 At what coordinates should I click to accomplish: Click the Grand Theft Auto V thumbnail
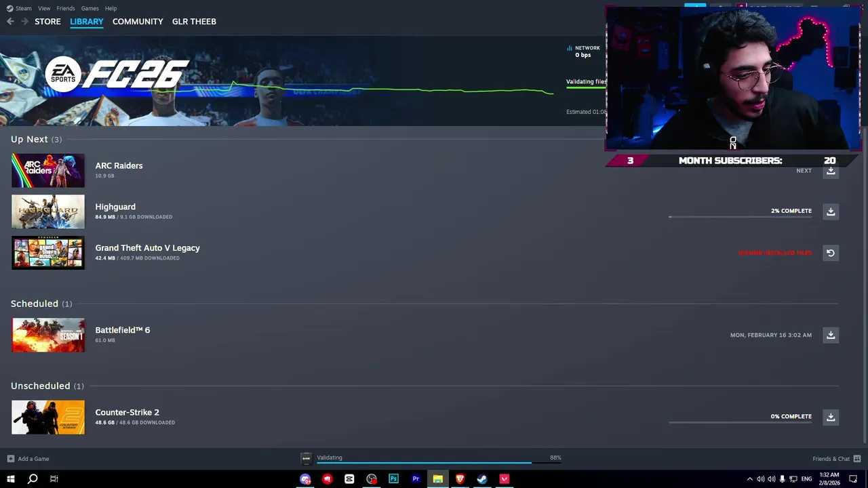[x=48, y=253]
